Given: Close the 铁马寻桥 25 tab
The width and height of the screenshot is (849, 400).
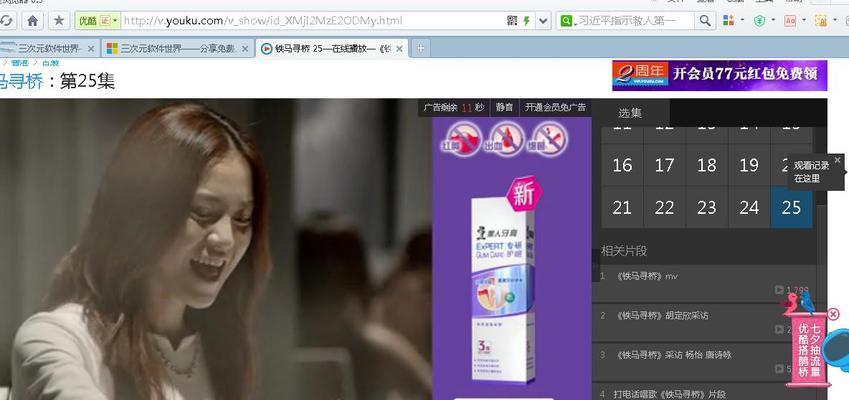Looking at the screenshot, I should pyautogui.click(x=399, y=49).
